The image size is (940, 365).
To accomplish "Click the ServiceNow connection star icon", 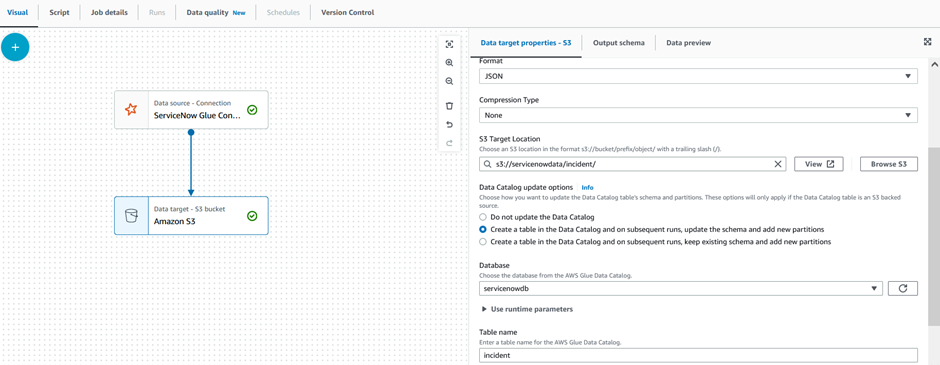I will (131, 110).
